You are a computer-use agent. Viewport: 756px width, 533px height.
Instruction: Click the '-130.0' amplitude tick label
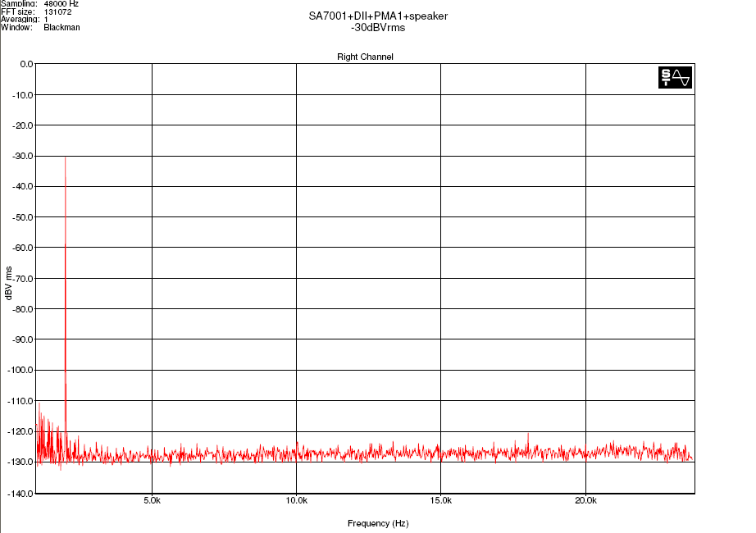pyautogui.click(x=20, y=462)
